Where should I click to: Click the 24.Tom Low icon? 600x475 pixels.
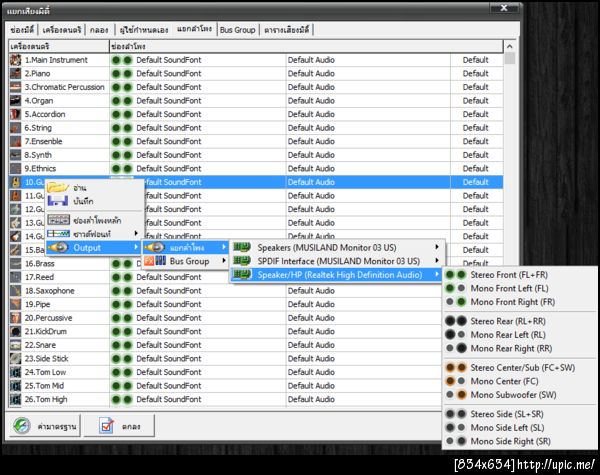[15, 372]
